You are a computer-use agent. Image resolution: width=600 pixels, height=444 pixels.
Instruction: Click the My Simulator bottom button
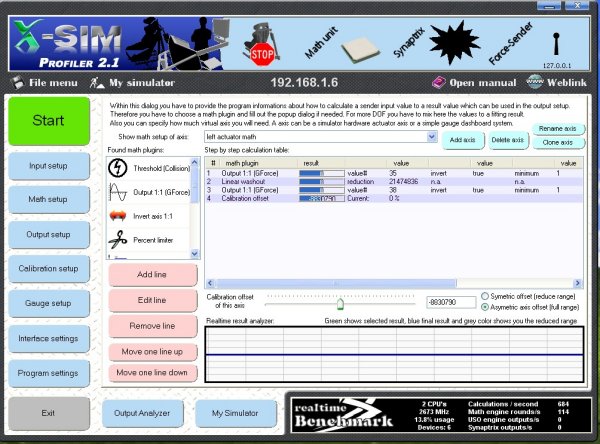pyautogui.click(x=235, y=413)
